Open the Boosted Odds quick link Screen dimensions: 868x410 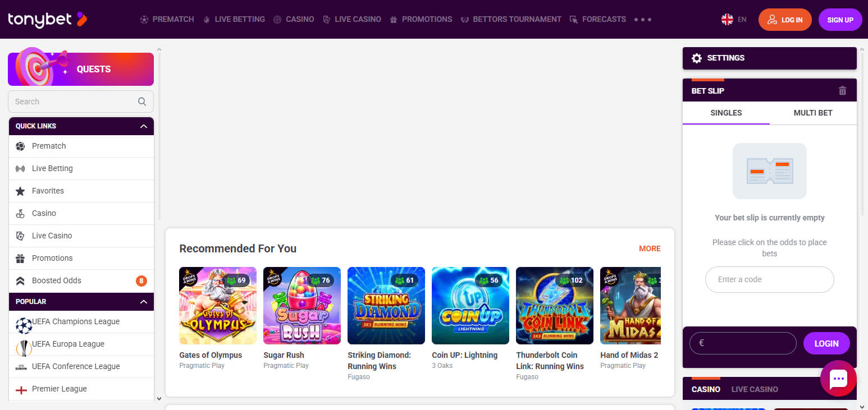click(x=81, y=280)
